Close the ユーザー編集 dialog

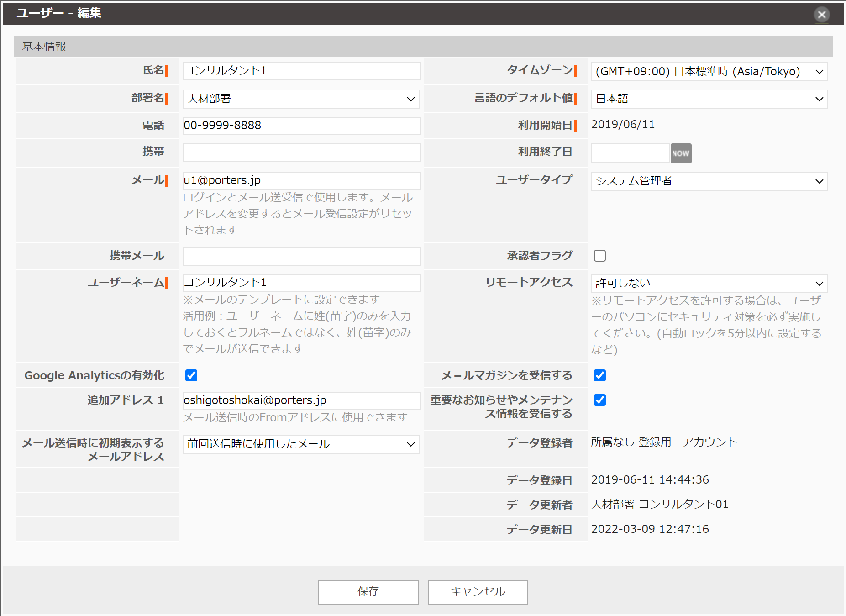pos(822,14)
